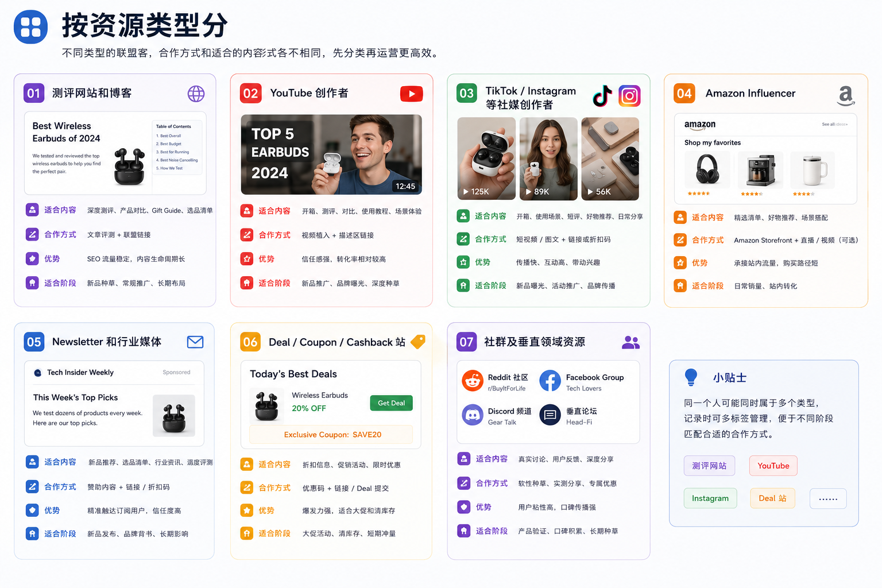Click the people group icon in card 07

point(630,342)
